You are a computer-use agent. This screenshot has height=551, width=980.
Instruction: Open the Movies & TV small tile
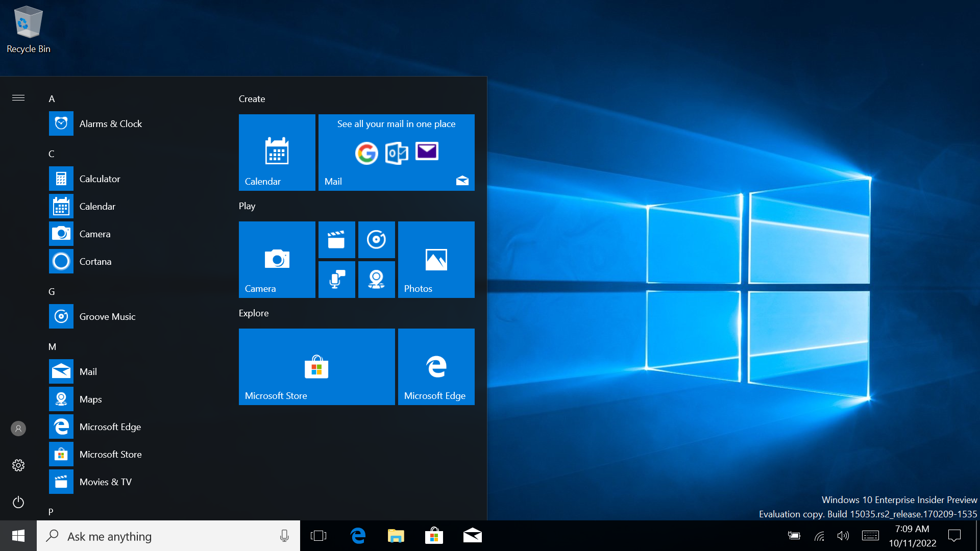[x=336, y=239]
